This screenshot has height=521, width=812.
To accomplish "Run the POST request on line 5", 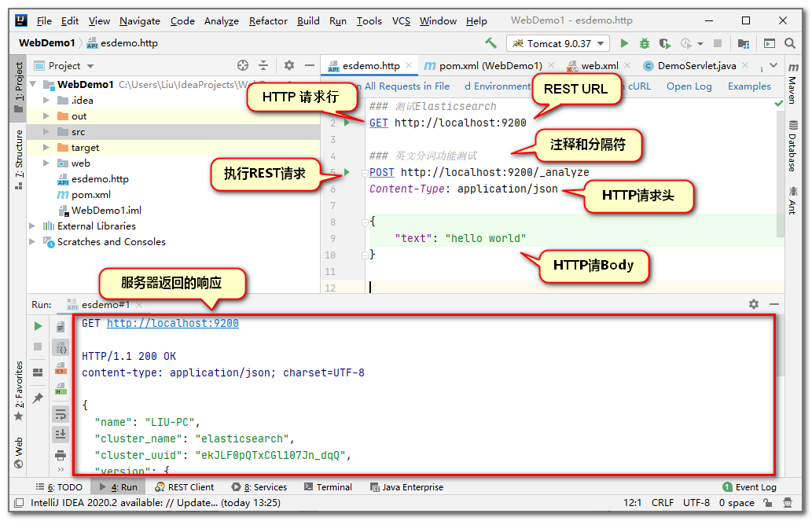I will pyautogui.click(x=347, y=172).
